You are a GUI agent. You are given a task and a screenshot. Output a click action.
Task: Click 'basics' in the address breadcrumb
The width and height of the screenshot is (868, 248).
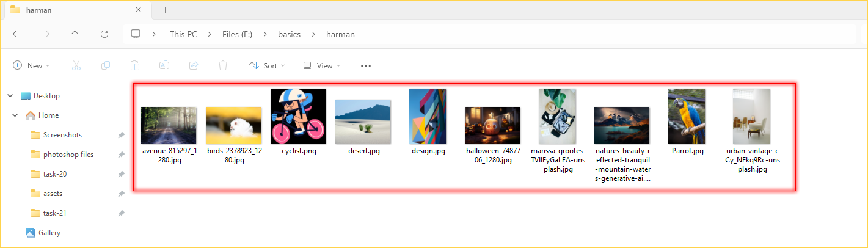coord(289,34)
